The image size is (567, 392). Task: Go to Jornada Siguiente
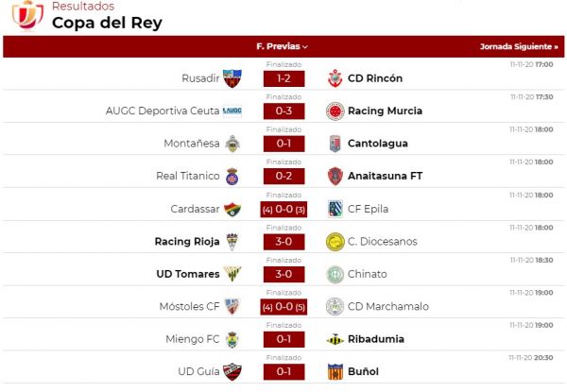[x=519, y=46]
